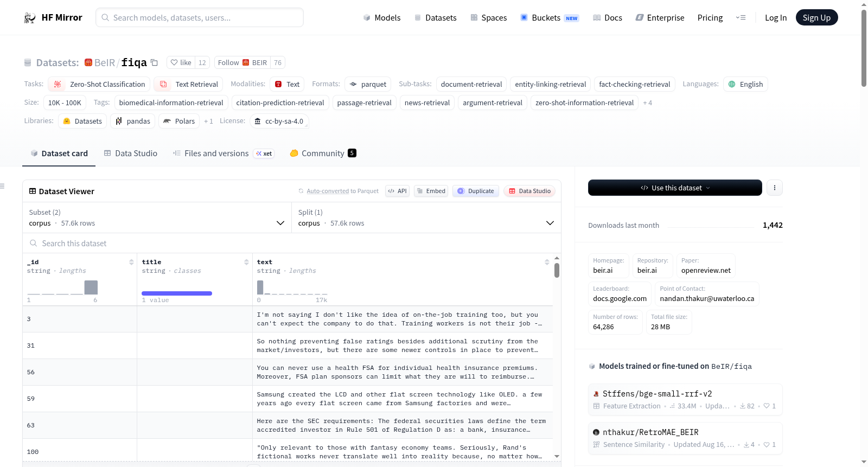Click the pandas library tag
The height and width of the screenshot is (467, 868).
tap(133, 121)
